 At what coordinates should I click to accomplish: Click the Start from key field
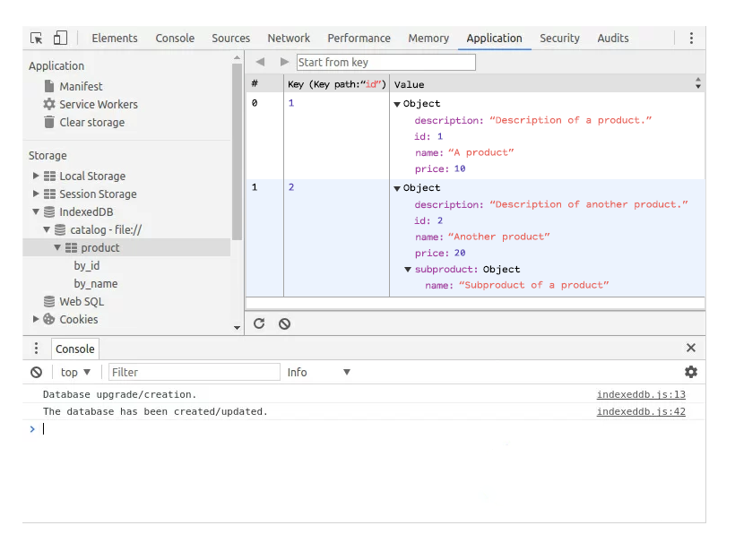point(385,63)
